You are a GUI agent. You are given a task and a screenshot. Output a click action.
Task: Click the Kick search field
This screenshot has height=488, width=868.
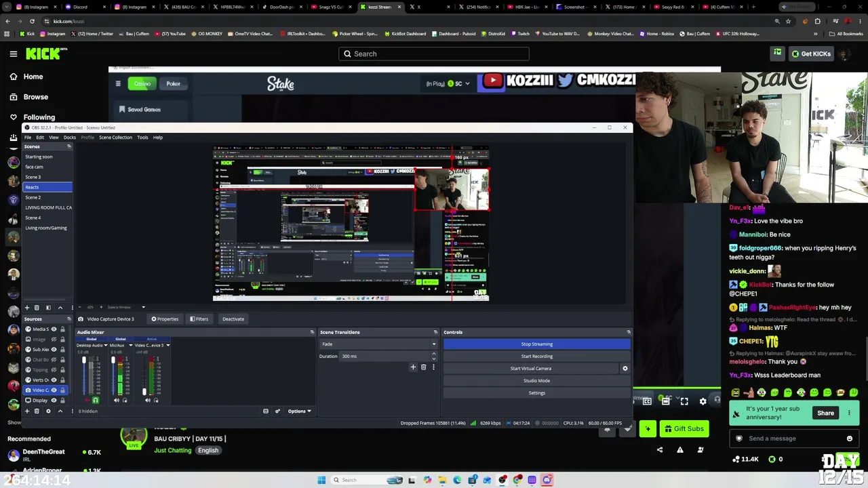[x=434, y=54]
